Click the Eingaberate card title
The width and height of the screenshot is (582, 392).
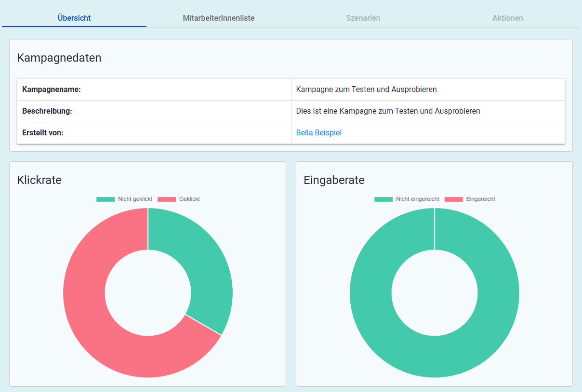tap(334, 180)
